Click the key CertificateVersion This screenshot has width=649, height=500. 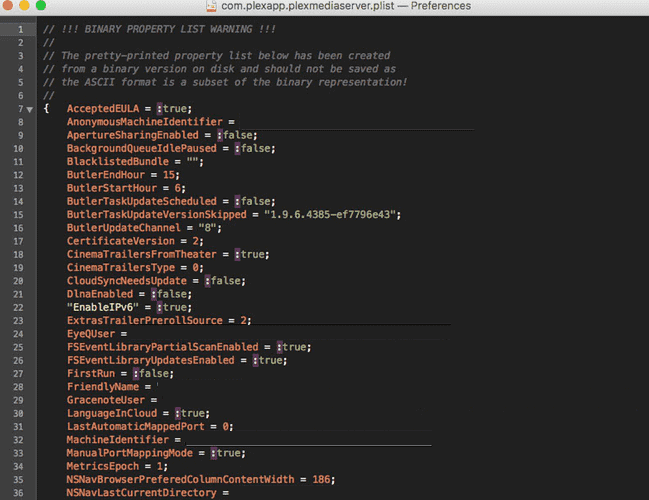tap(121, 241)
